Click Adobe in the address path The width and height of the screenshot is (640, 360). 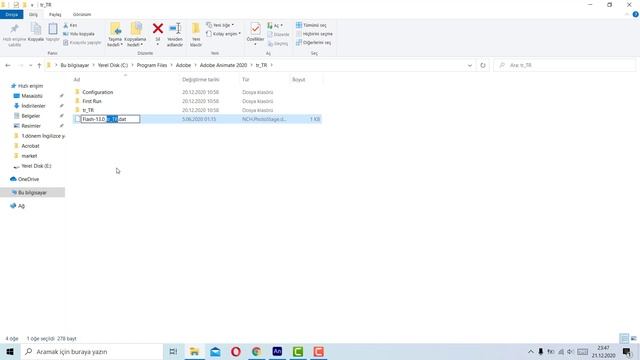point(183,65)
